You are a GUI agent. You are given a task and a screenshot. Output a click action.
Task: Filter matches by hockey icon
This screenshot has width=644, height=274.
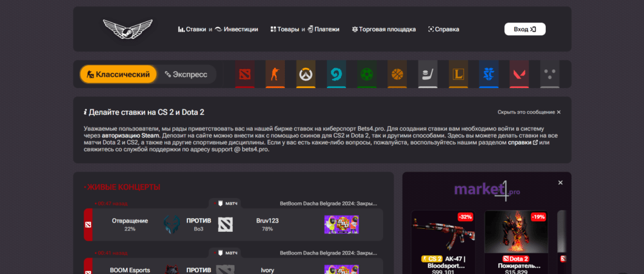[428, 74]
